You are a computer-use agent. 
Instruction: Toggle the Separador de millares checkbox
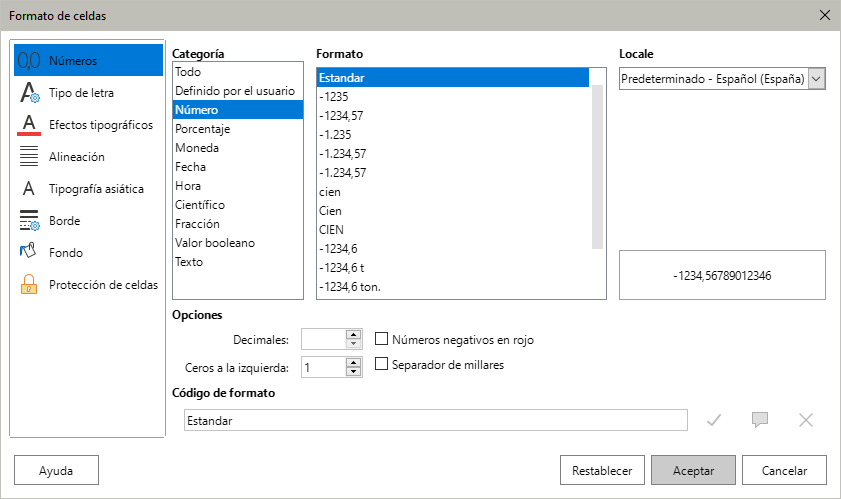pos(381,364)
